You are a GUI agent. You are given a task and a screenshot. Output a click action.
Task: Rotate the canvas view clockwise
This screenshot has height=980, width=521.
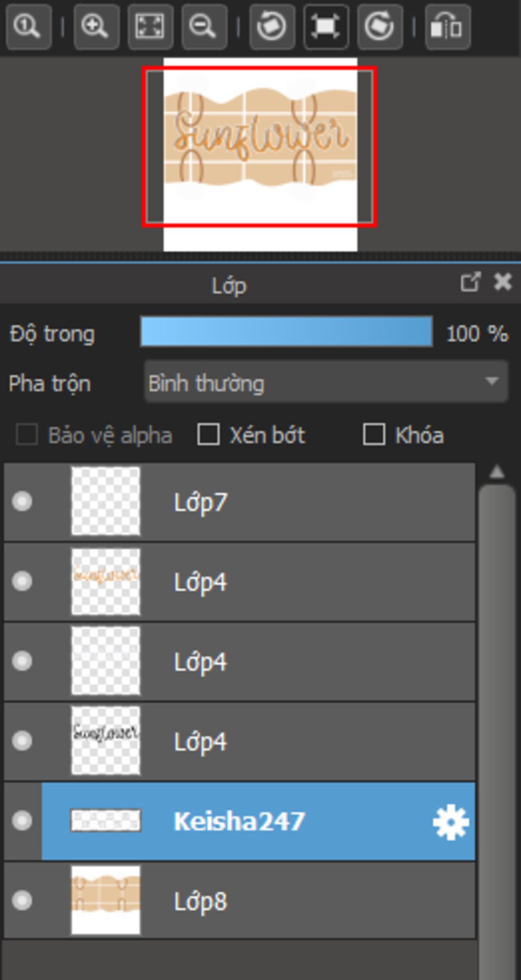coord(380,26)
